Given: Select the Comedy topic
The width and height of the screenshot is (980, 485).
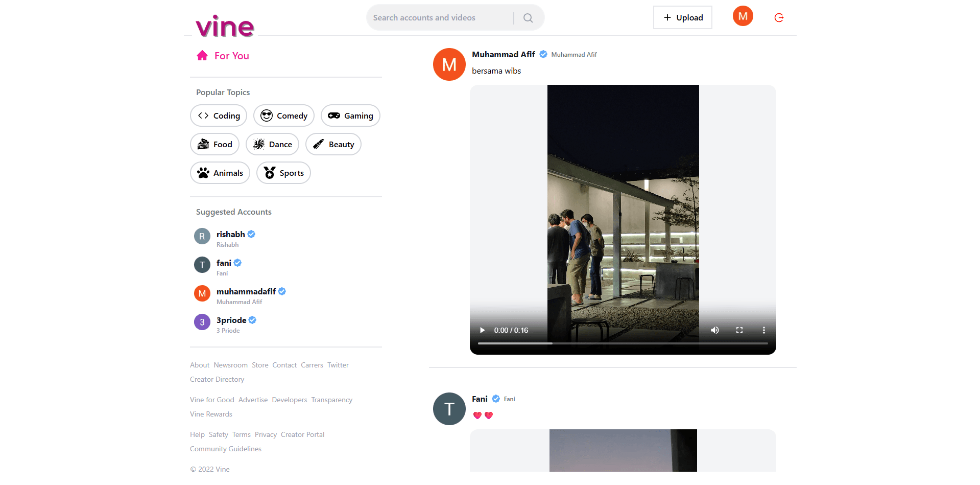Looking at the screenshot, I should (x=283, y=116).
